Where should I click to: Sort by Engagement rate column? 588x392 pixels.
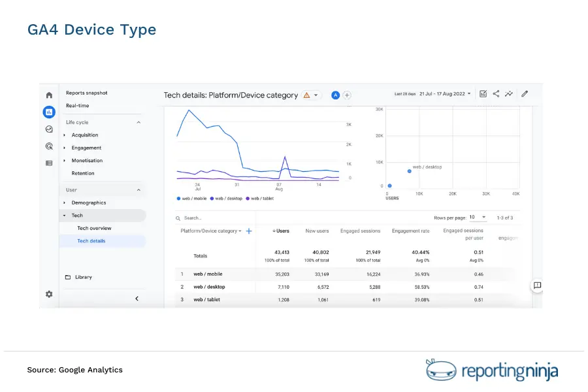(x=411, y=231)
